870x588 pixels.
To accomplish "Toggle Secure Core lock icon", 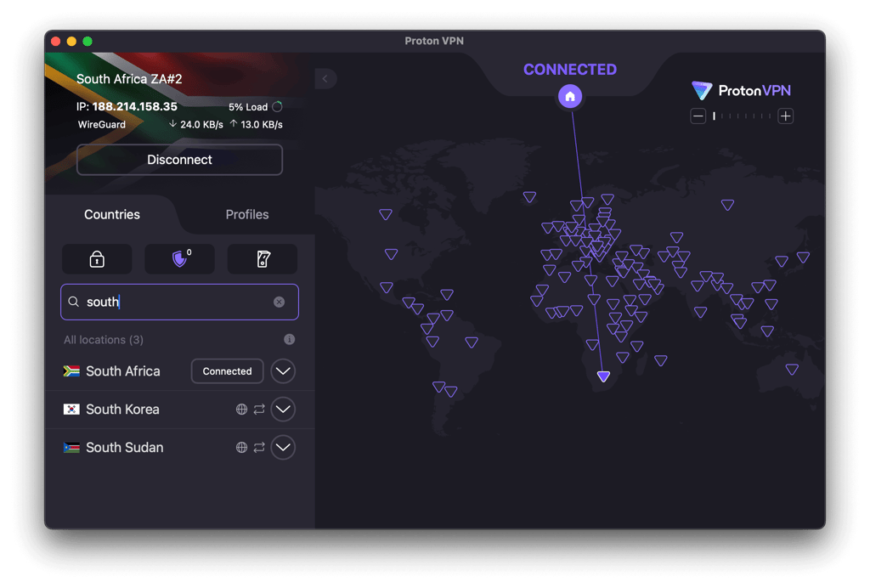I will 97,259.
